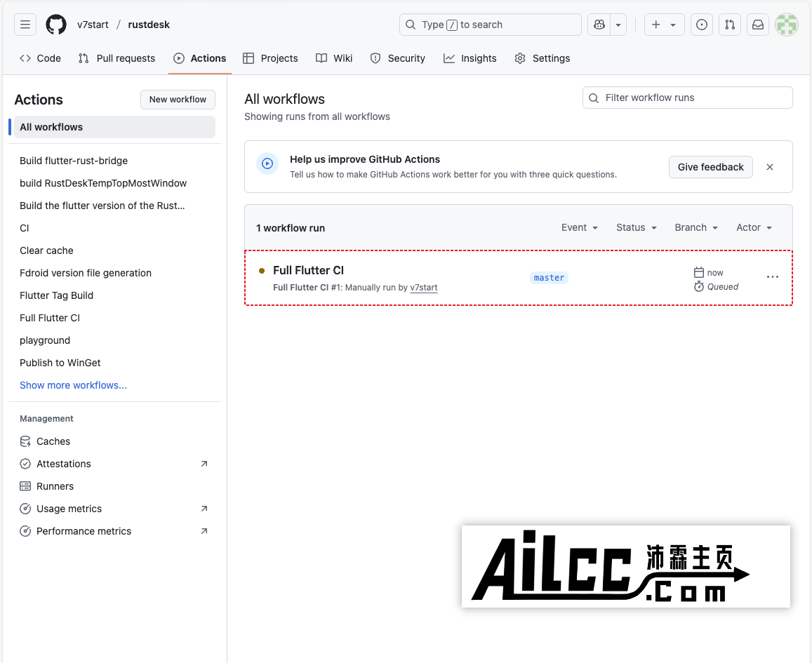The image size is (812, 663).
Task: Open the CI workflow in sidebar
Action: click(x=25, y=228)
